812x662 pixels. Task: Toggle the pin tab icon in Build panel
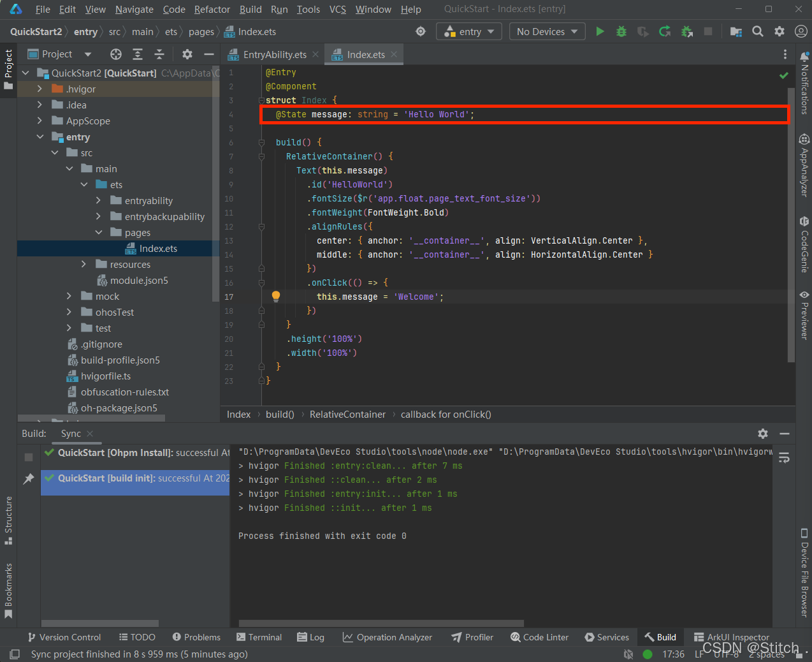(29, 478)
